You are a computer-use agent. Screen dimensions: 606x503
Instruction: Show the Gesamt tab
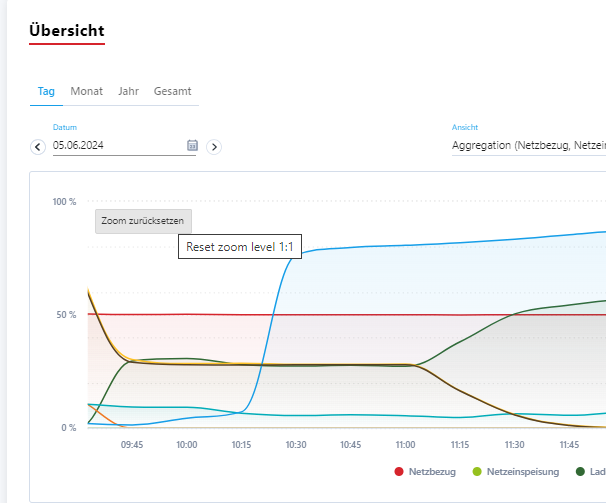point(172,91)
